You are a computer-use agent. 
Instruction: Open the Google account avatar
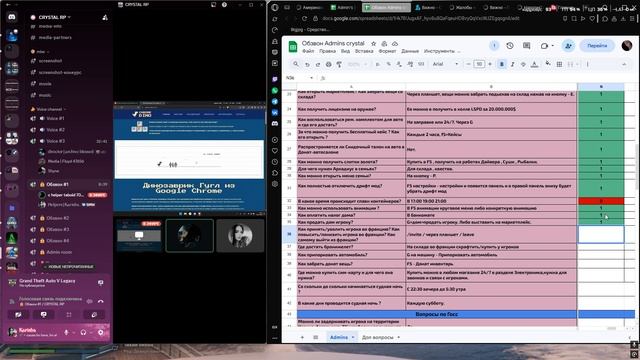point(627,46)
